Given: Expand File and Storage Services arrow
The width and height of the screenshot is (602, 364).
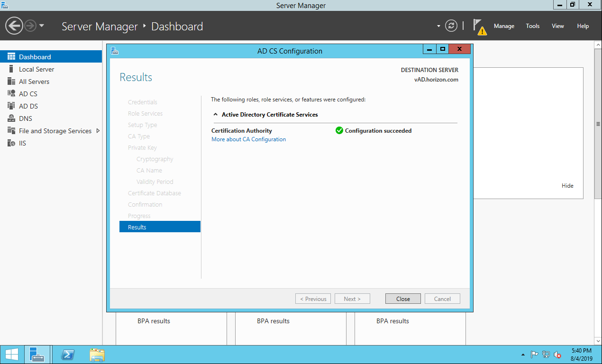Looking at the screenshot, I should pos(98,131).
